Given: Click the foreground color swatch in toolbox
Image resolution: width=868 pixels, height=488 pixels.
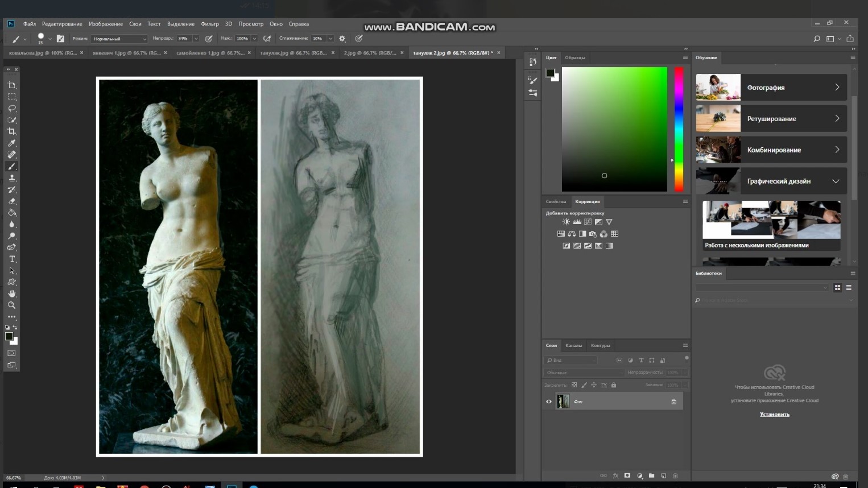Looking at the screenshot, I should pos(9,337).
